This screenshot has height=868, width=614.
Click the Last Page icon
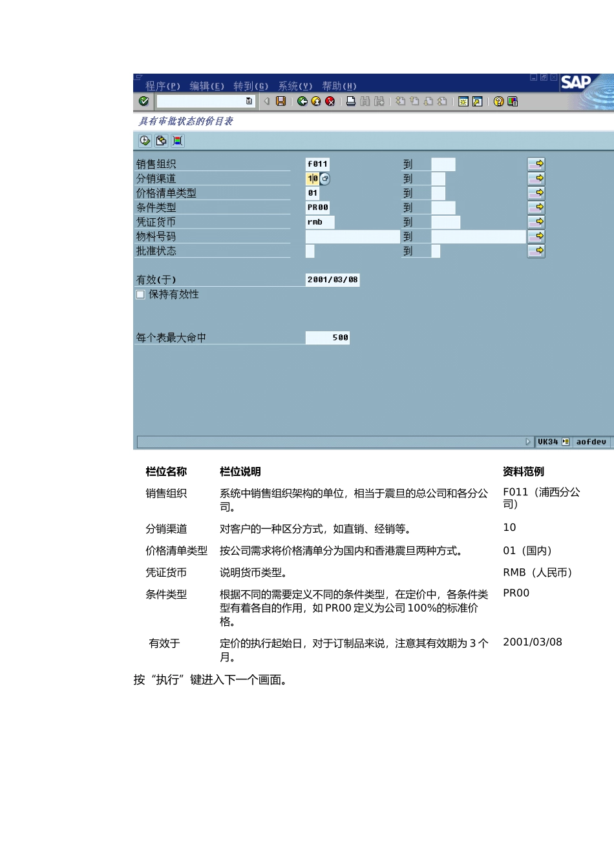[442, 101]
